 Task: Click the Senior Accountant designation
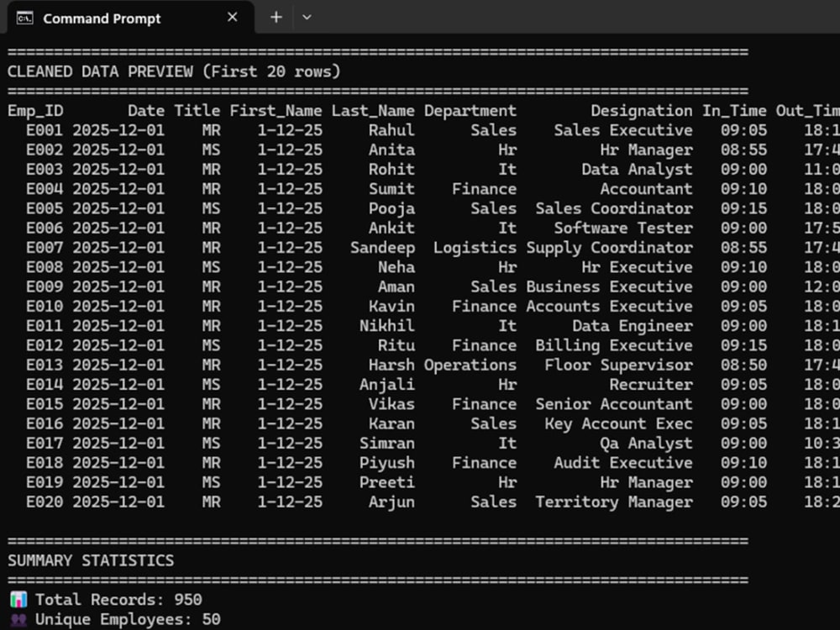coord(614,404)
